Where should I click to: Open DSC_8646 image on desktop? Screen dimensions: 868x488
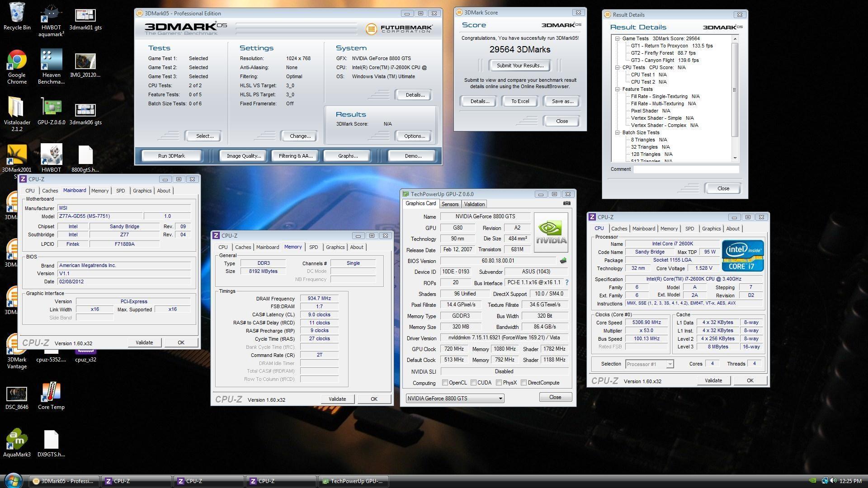pyautogui.click(x=17, y=398)
